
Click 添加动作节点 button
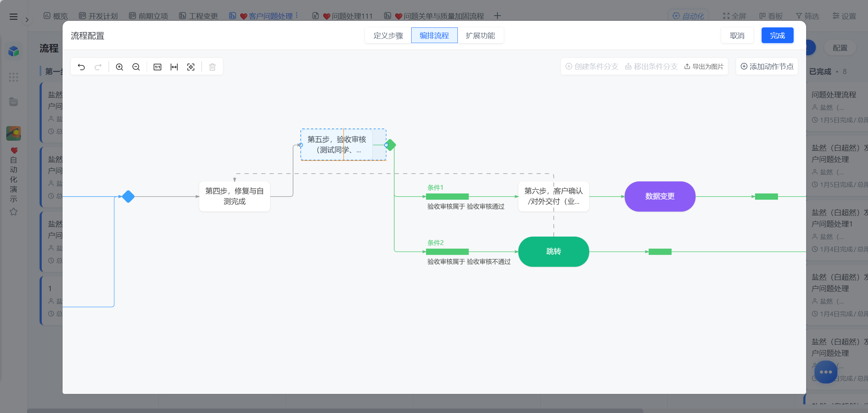tap(767, 66)
